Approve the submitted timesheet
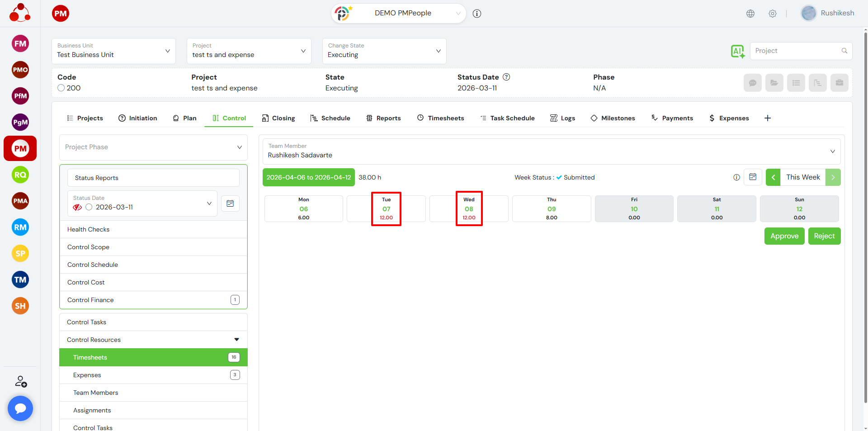This screenshot has height=431, width=868. (x=784, y=236)
